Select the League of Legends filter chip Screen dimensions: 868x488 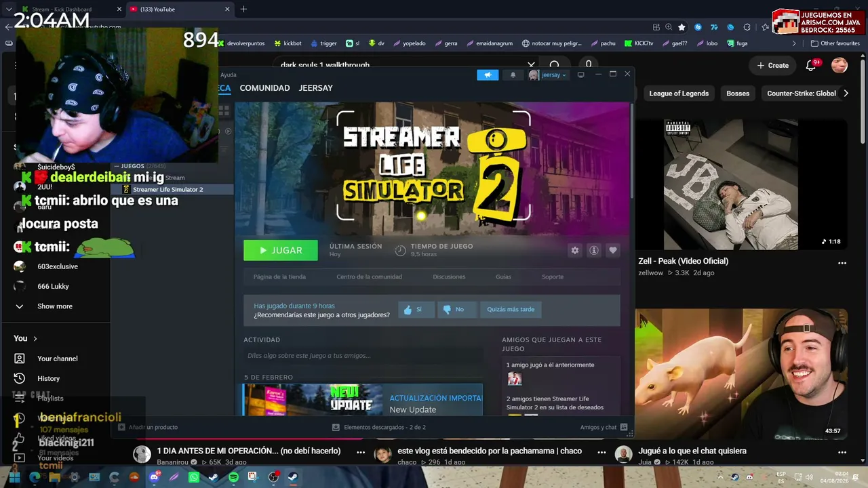click(x=679, y=94)
